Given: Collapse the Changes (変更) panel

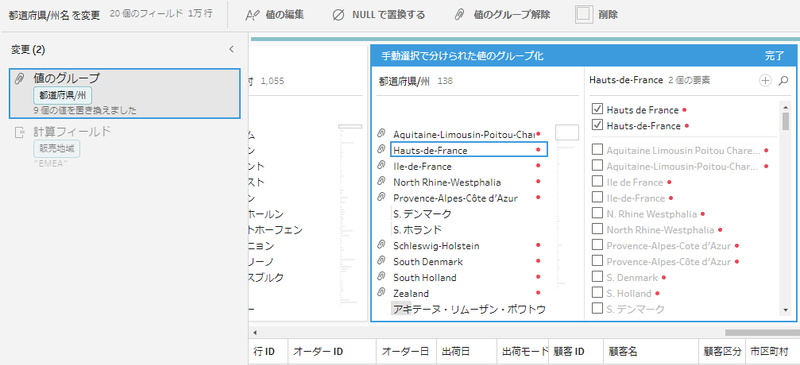Looking at the screenshot, I should tap(231, 50).
